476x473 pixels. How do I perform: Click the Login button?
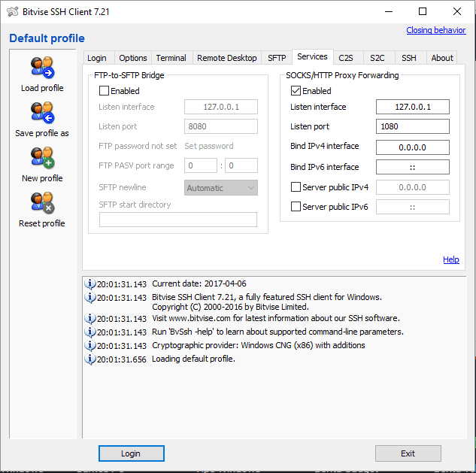[x=132, y=453]
